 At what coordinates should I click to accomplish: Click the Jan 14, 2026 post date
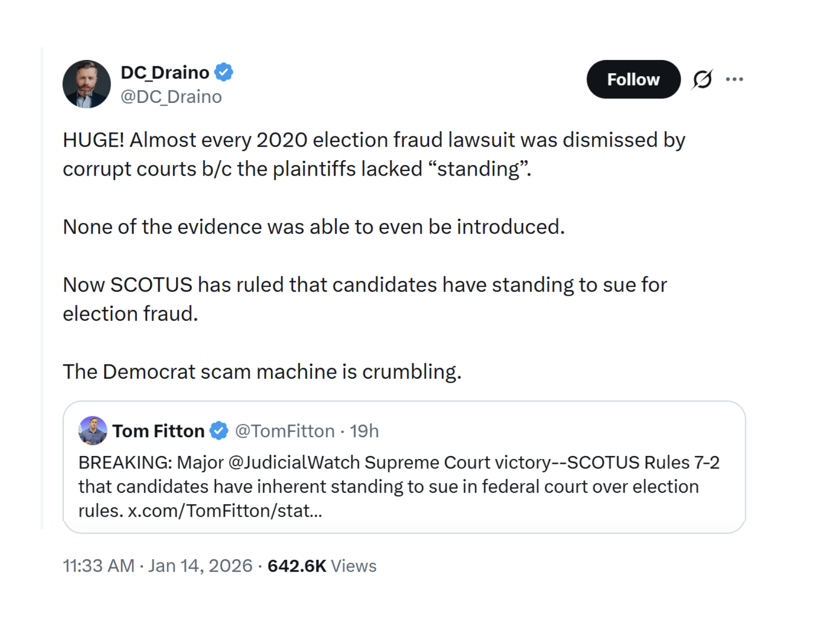pos(200,565)
